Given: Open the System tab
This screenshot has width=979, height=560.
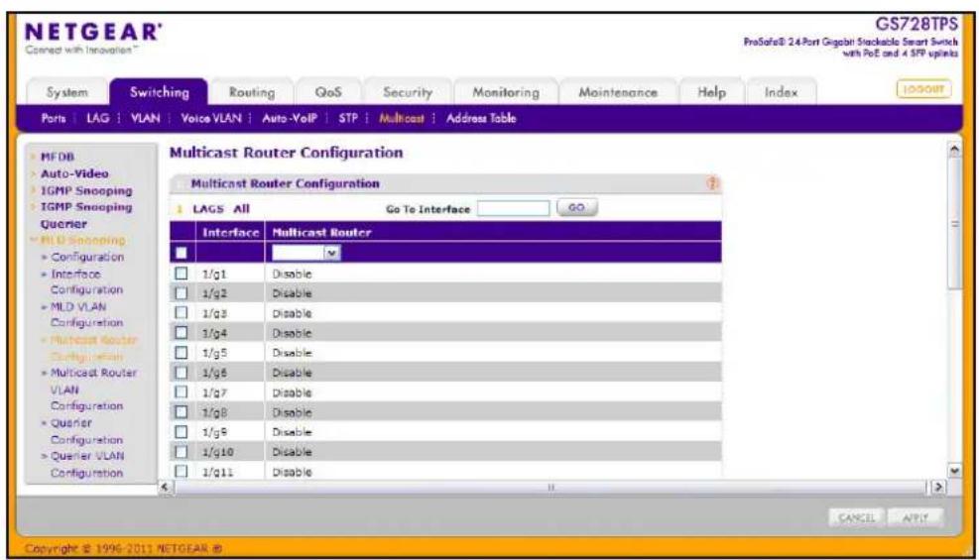Looking at the screenshot, I should coord(66,92).
